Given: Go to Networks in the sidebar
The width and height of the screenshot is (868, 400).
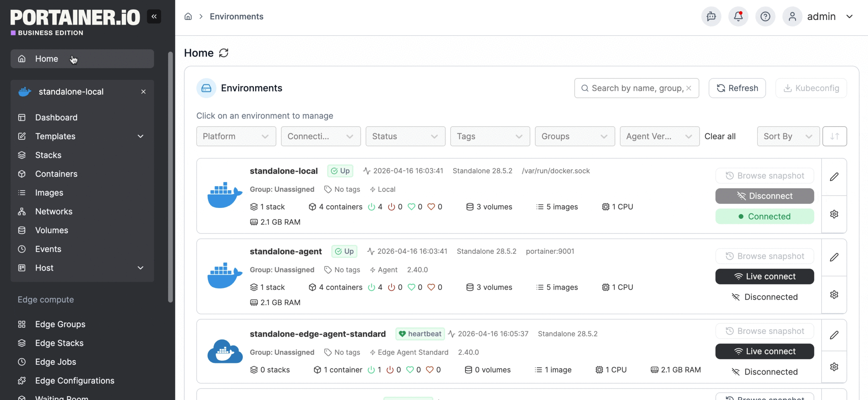Looking at the screenshot, I should coord(82,211).
